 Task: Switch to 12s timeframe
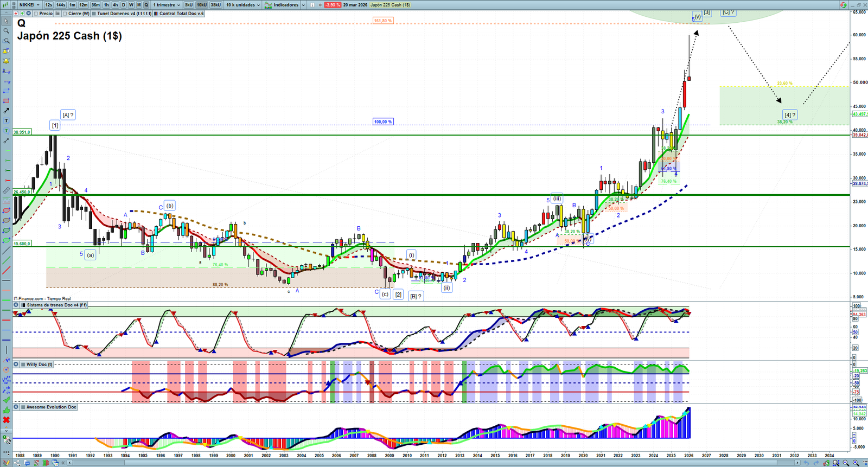pyautogui.click(x=49, y=5)
